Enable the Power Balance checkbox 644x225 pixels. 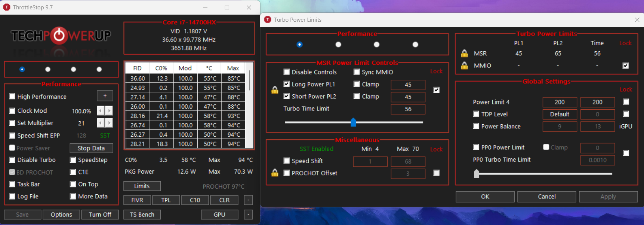[476, 126]
